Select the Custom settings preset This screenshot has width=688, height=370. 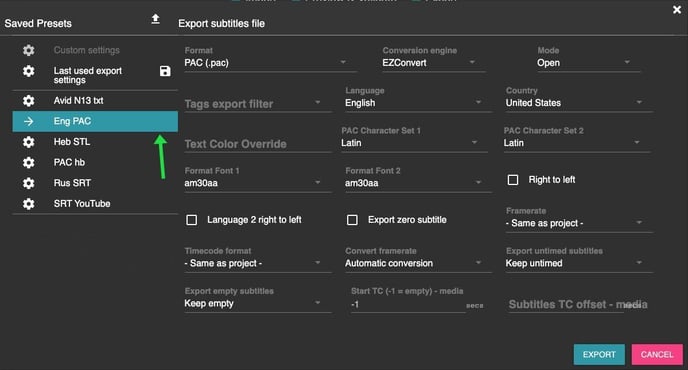95,50
